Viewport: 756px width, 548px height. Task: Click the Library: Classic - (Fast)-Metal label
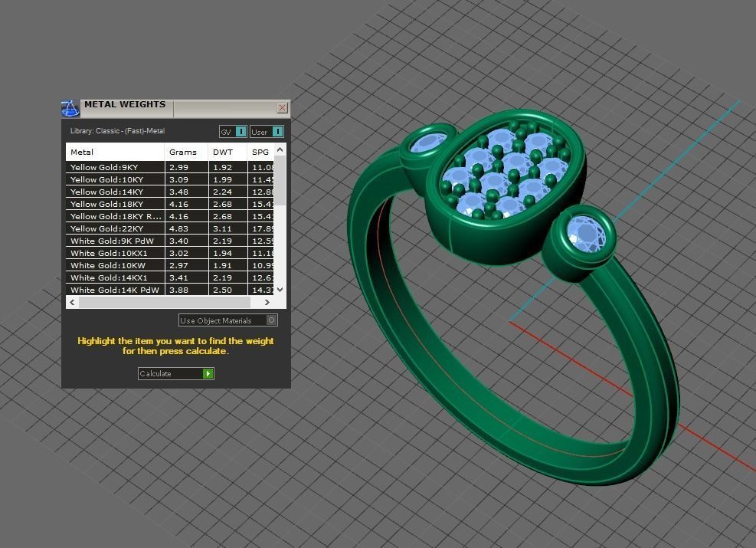(x=118, y=131)
